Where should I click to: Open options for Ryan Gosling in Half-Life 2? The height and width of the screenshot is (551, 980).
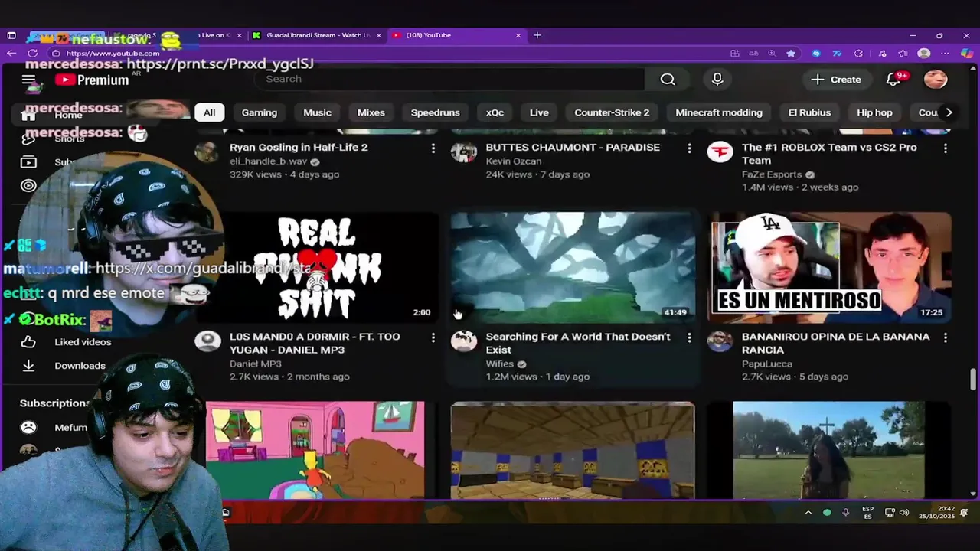[x=433, y=148]
